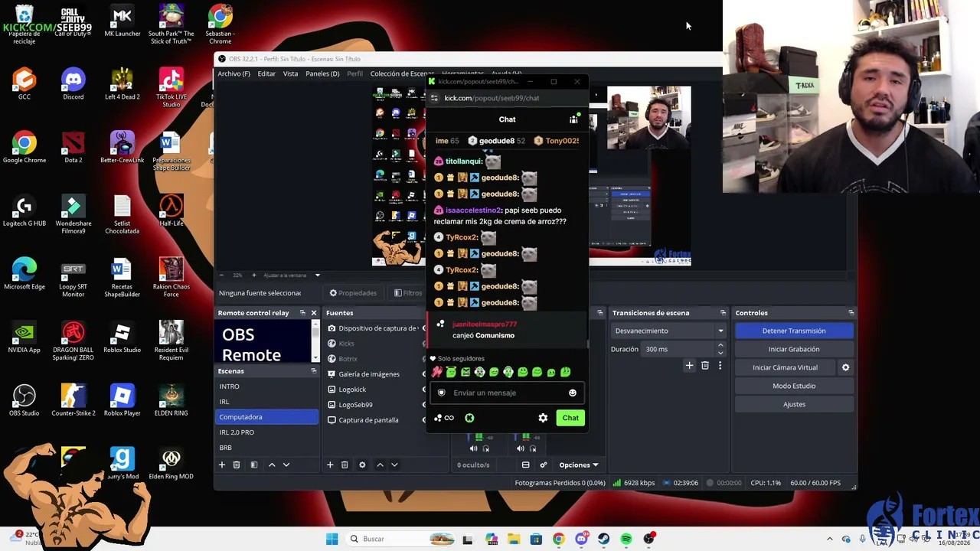
Task: Open Propiedades for the source
Action: tap(353, 293)
